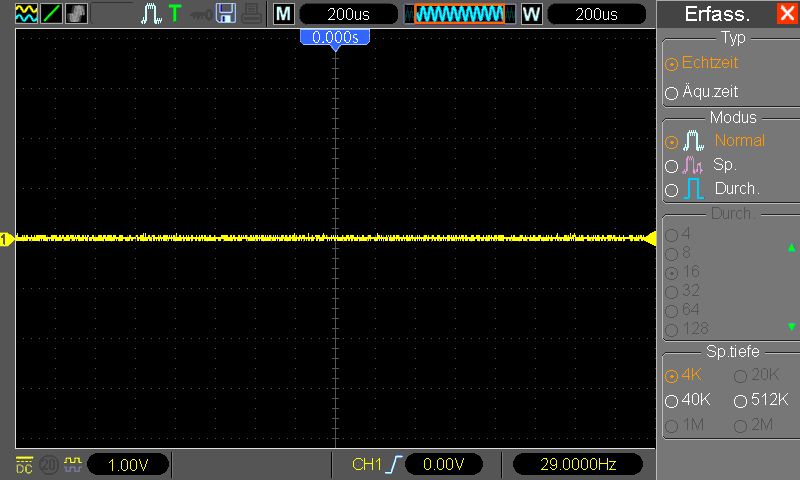The image size is (800, 480).
Task: Click the Modus section heading
Action: pyautogui.click(x=733, y=117)
